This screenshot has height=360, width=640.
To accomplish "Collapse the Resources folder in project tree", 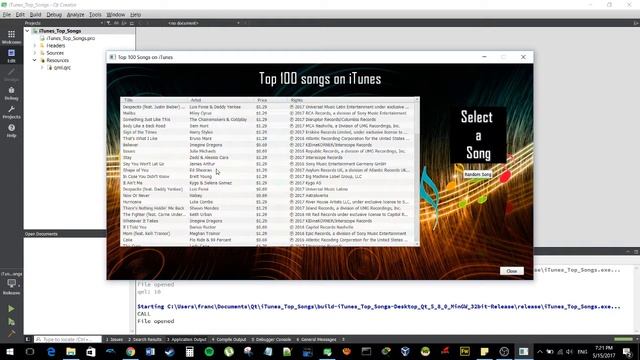I will (35, 60).
